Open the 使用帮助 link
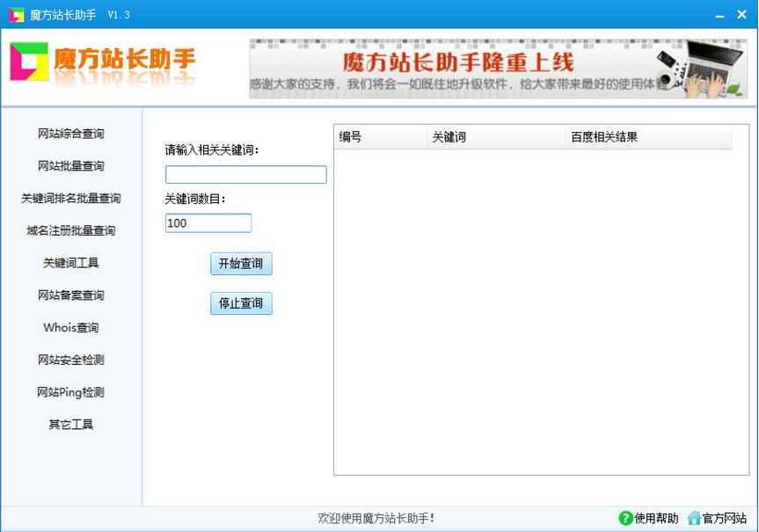The image size is (759, 532). 656,519
